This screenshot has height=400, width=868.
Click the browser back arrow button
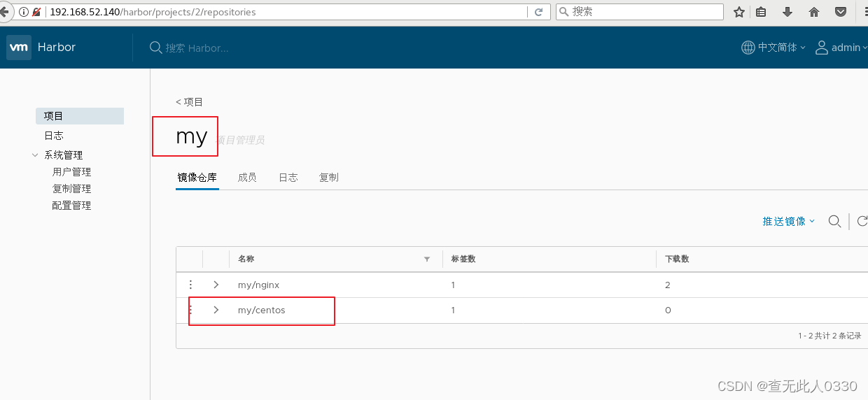3,12
